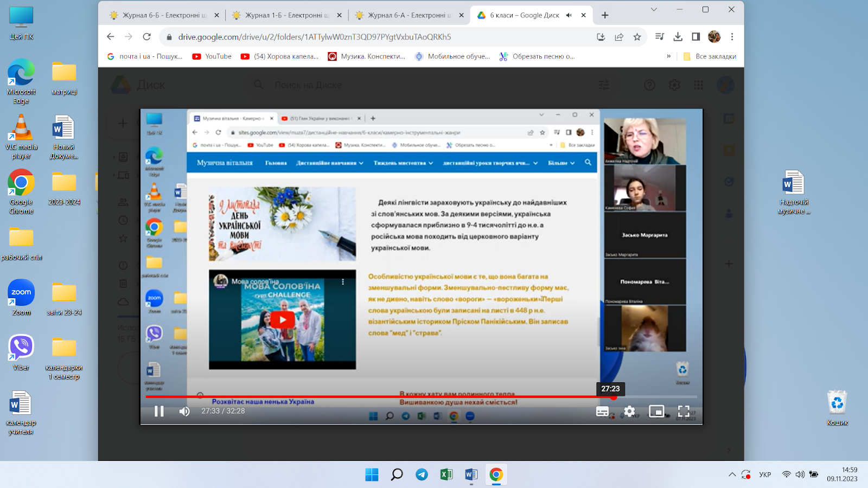Reload the Google Drive page
The height and width of the screenshot is (488, 868).
tap(146, 37)
